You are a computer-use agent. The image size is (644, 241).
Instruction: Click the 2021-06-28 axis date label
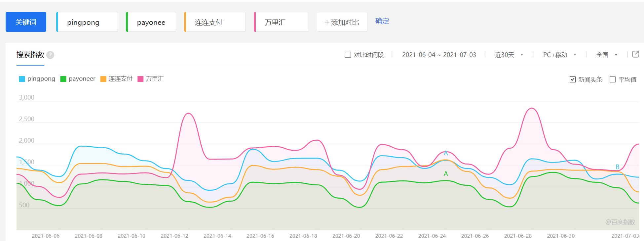click(518, 236)
